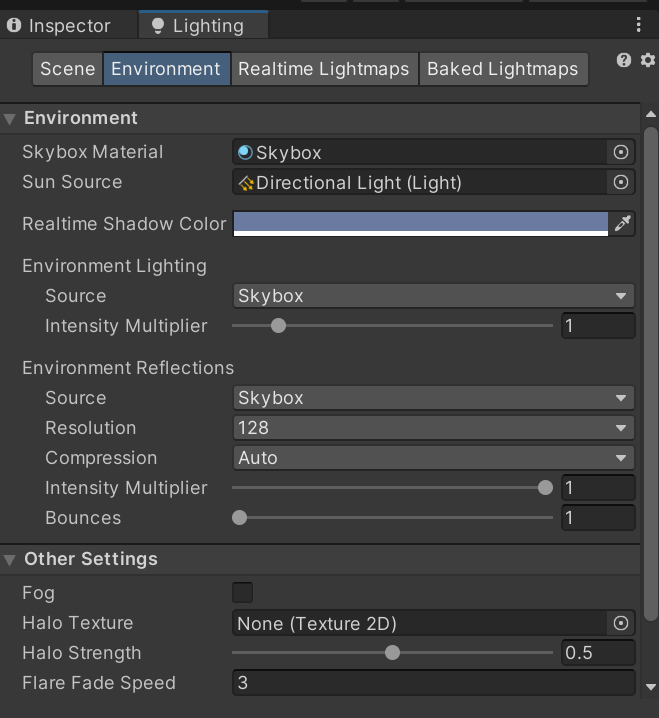This screenshot has height=718, width=659.
Task: Pick Skybox Material with object picker circle
Action: 621,152
